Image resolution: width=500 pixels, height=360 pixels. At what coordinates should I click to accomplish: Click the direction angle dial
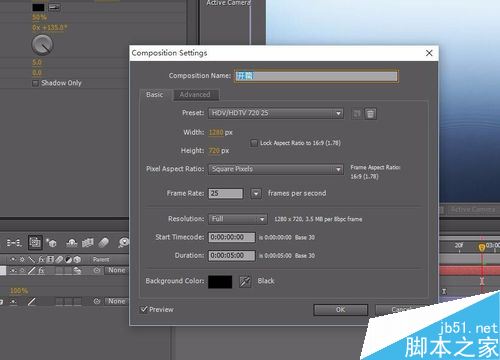click(x=42, y=45)
